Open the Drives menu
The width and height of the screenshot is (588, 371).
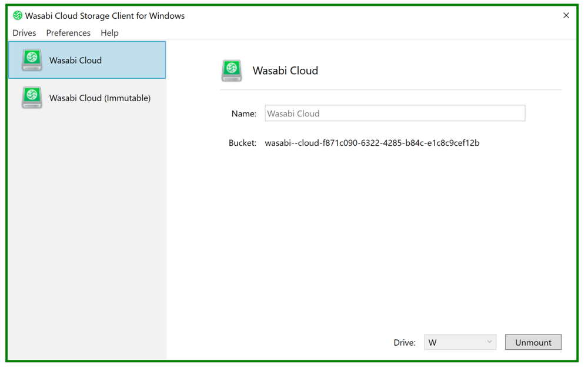pos(24,33)
